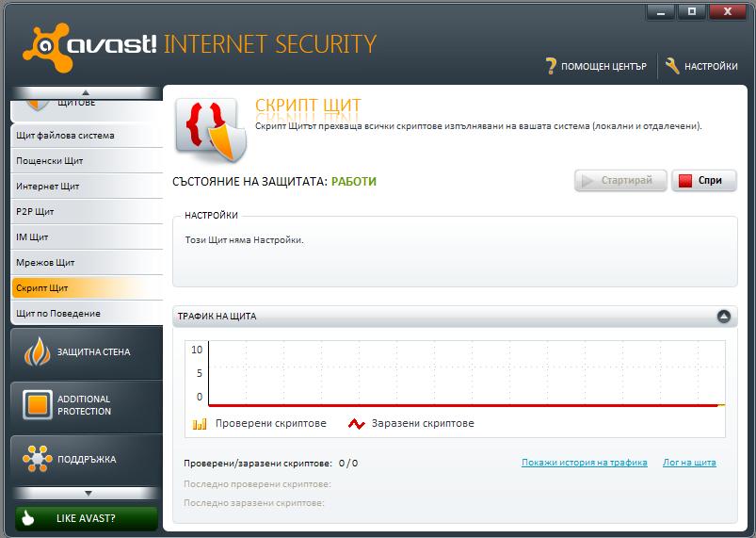This screenshot has width=756, height=538.
Task: Open ПОДДРЪЖКА maintenance icon
Action: [37, 459]
